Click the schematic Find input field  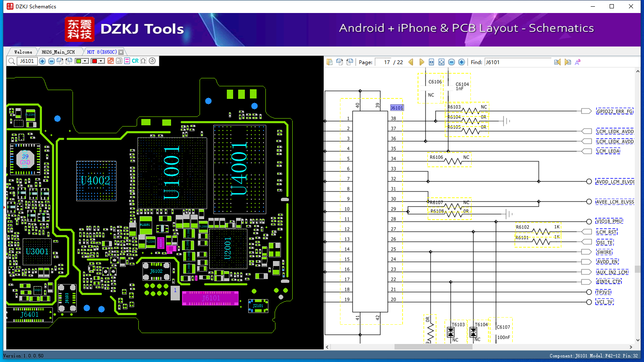518,62
